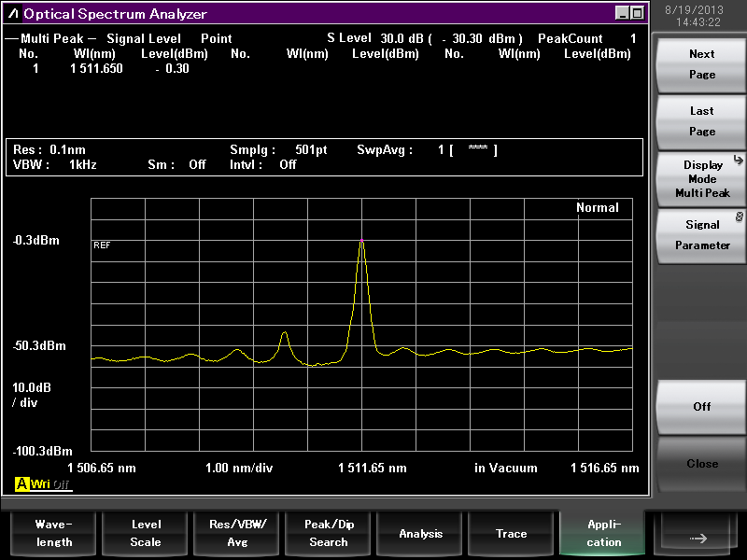Click the -0.3dBm reference level label
Image resolution: width=747 pixels, height=560 pixels.
tap(36, 240)
